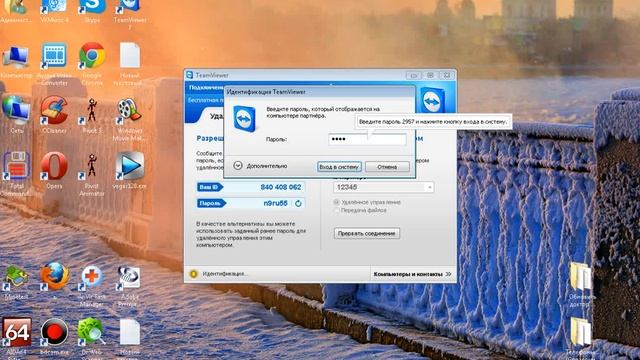640x360 pixels.
Task: Click the Идентификация... status text
Action: tap(225, 274)
